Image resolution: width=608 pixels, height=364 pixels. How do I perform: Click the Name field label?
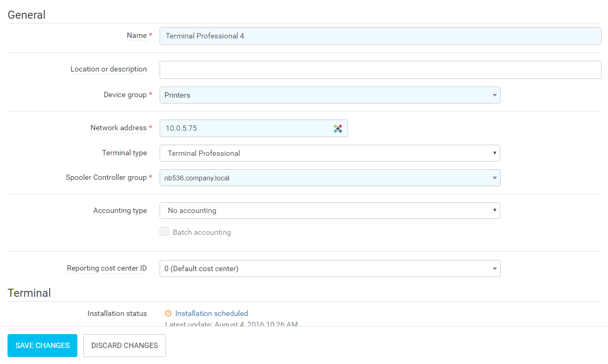(x=137, y=36)
